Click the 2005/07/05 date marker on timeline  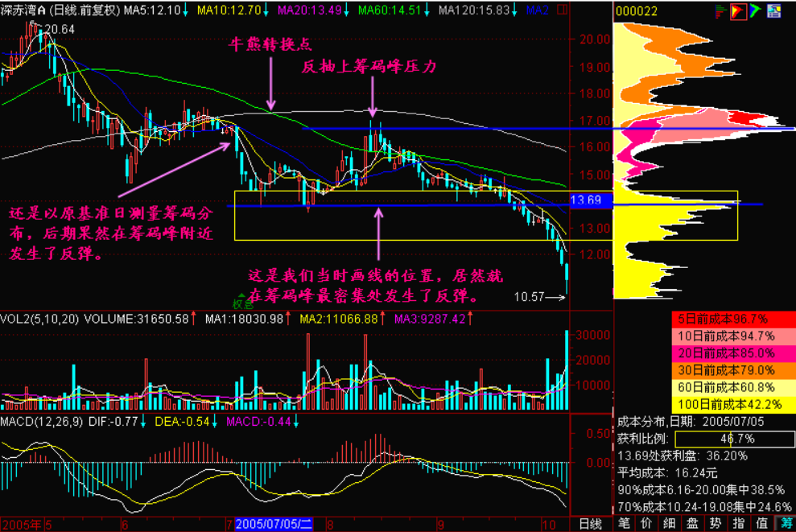point(274,525)
